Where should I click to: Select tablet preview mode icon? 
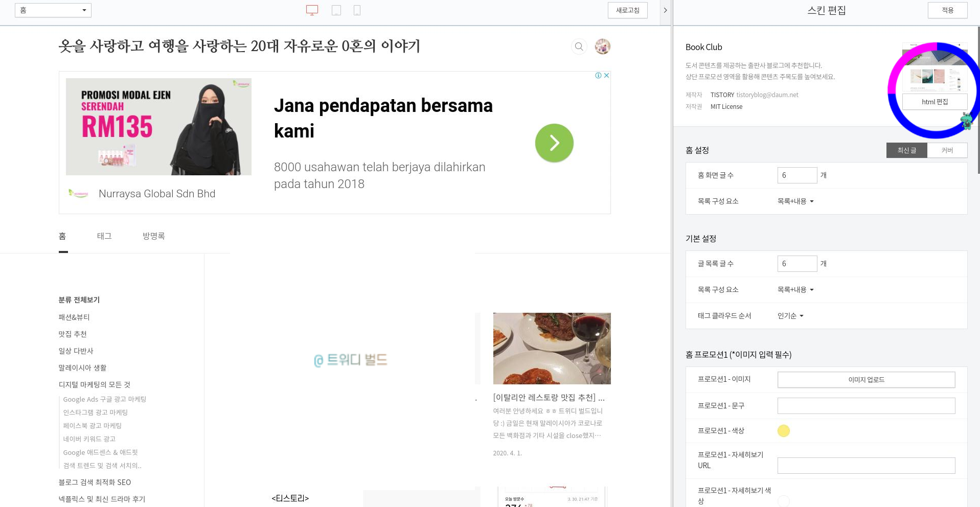pyautogui.click(x=336, y=10)
